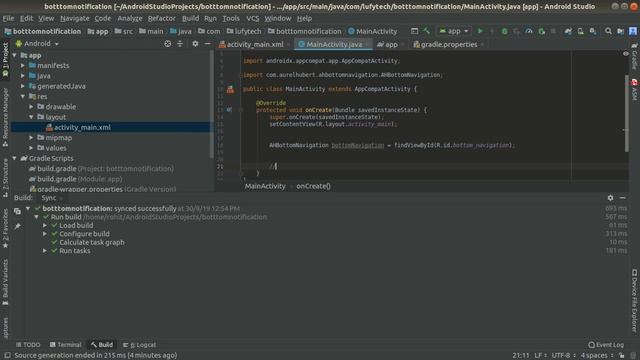Collapse the res folder
640x360 pixels.
coord(23,96)
